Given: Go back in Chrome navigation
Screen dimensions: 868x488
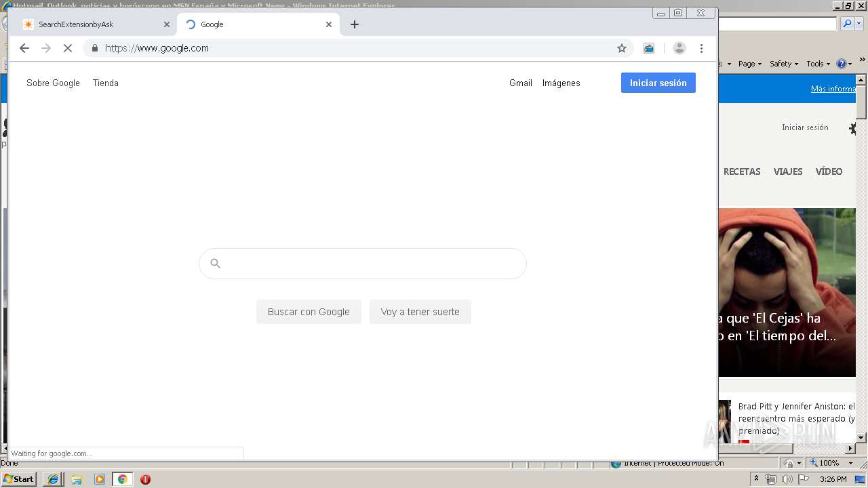Looking at the screenshot, I should (24, 48).
